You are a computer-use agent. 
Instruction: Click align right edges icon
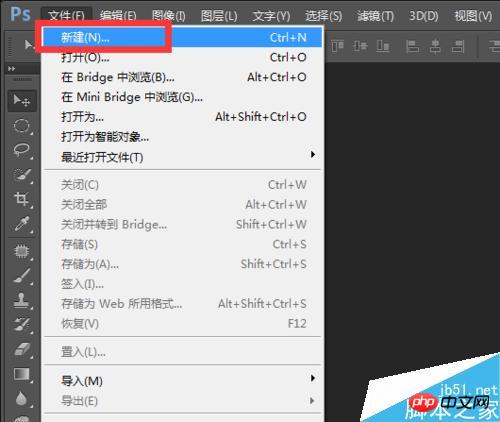click(458, 46)
